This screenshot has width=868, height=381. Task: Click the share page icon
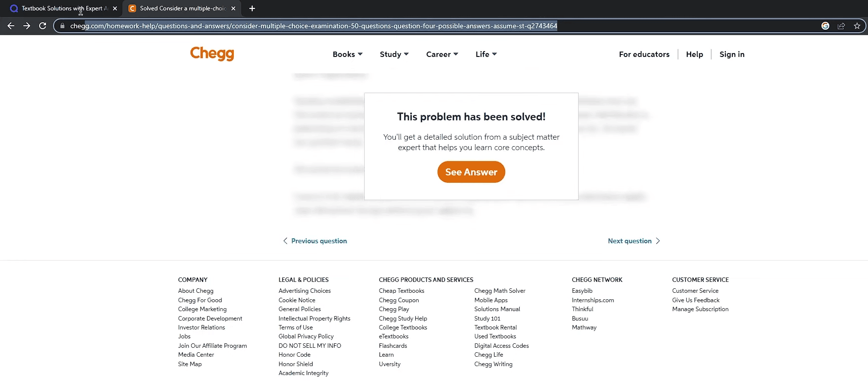pos(841,26)
